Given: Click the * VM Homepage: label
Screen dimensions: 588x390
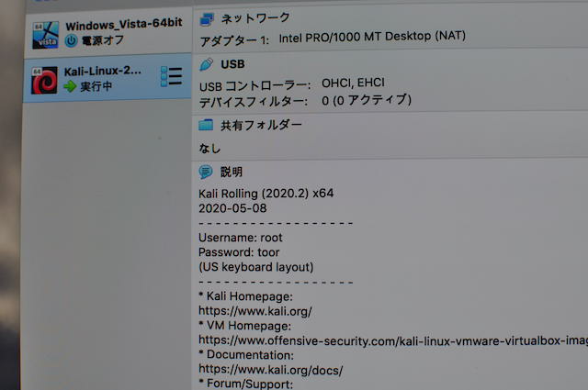Looking at the screenshot, I should click(x=244, y=326).
